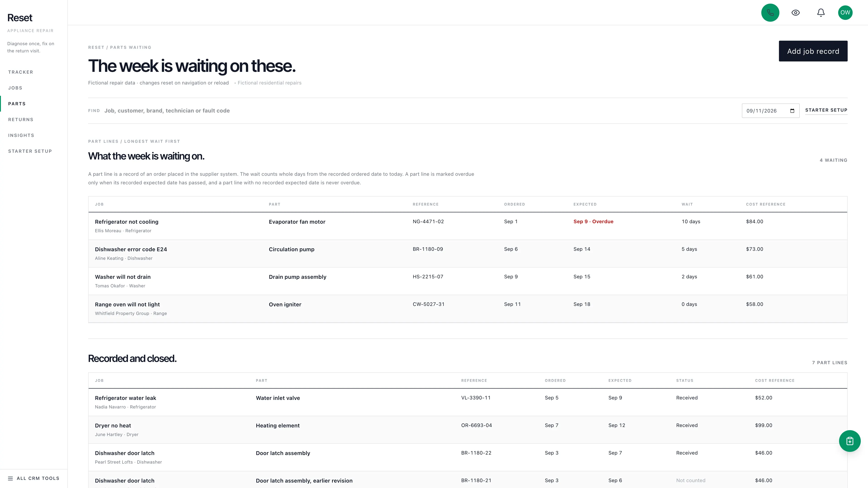Viewport: 868px width, 488px height.
Task: Click the Wait column header
Action: [687, 204]
